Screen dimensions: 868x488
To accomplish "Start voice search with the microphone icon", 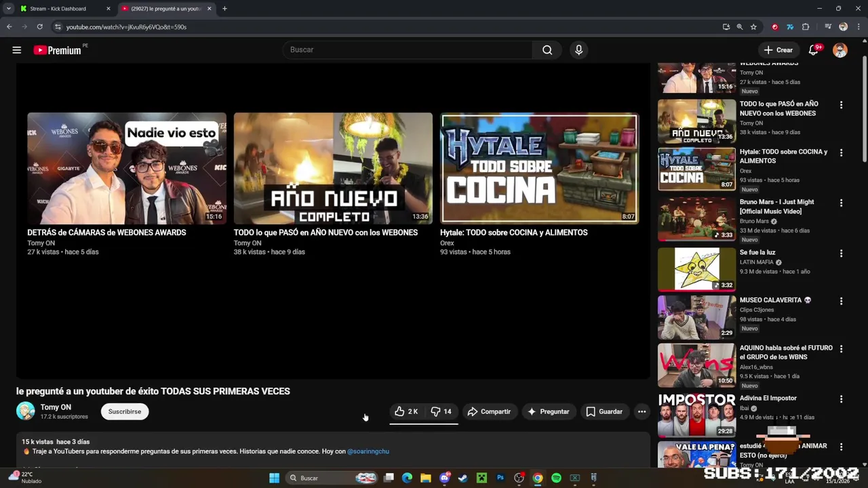I will pos(578,49).
